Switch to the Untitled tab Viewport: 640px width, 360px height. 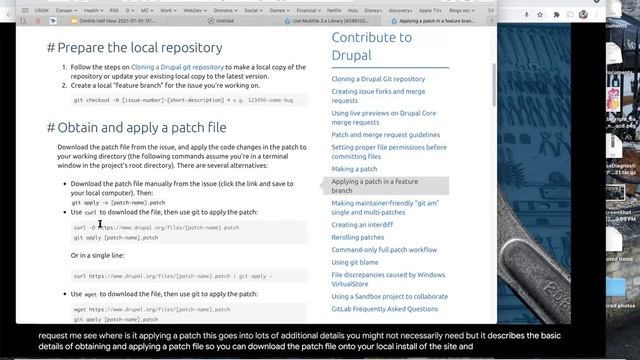coord(221,20)
